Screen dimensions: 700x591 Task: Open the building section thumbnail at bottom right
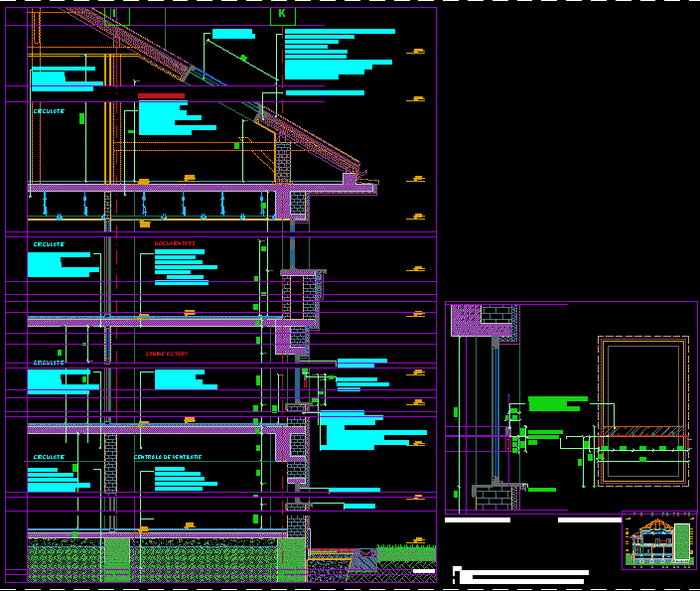[x=657, y=540]
